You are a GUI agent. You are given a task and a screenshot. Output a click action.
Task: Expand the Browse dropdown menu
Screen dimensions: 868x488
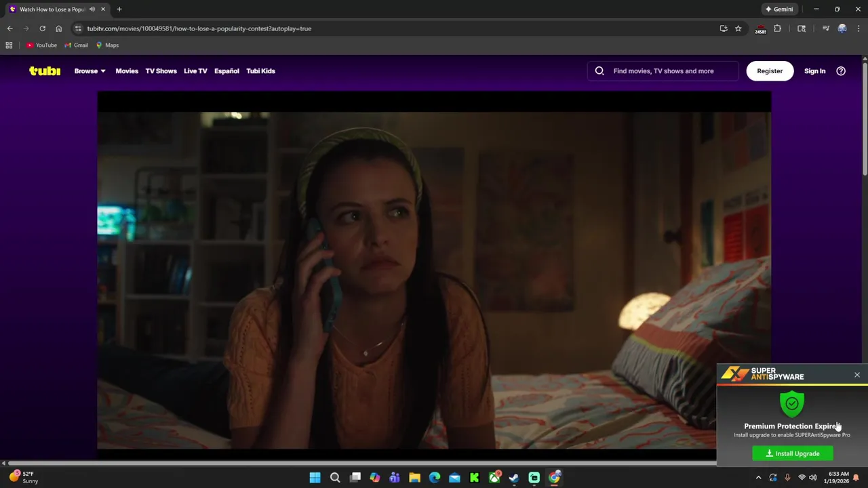pyautogui.click(x=90, y=71)
